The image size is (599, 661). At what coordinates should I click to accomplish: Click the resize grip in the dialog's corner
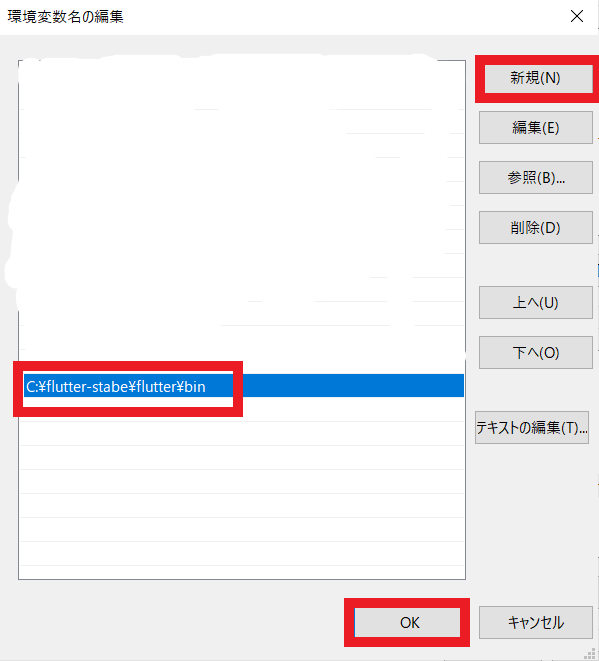point(590,653)
